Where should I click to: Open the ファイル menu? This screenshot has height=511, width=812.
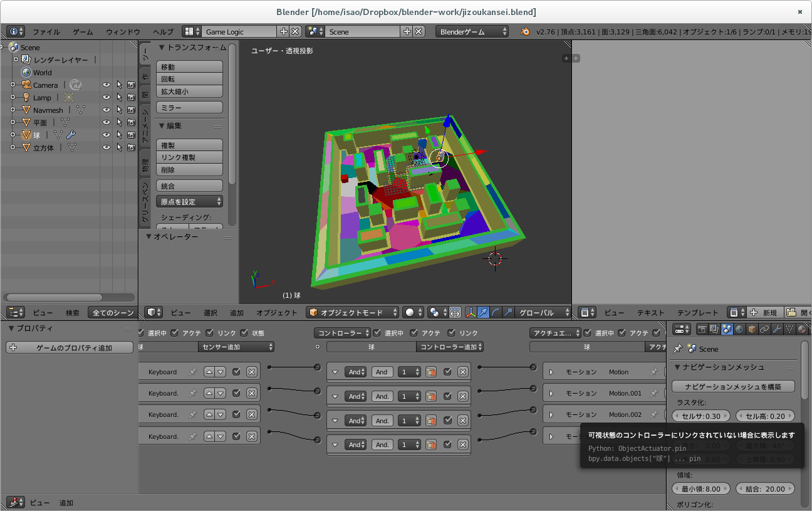(46, 32)
